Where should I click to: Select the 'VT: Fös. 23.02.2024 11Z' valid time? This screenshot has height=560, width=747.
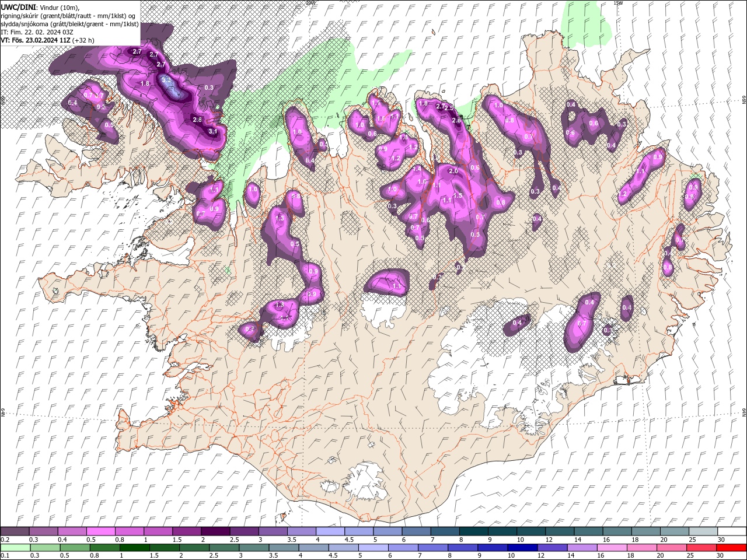click(37, 40)
